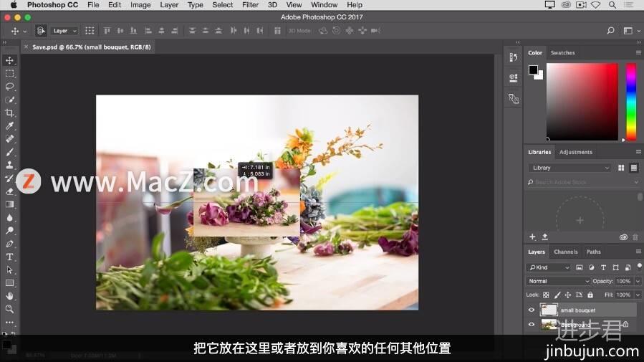Switch to the Swatches tab
The height and width of the screenshot is (362, 644).
click(562, 53)
